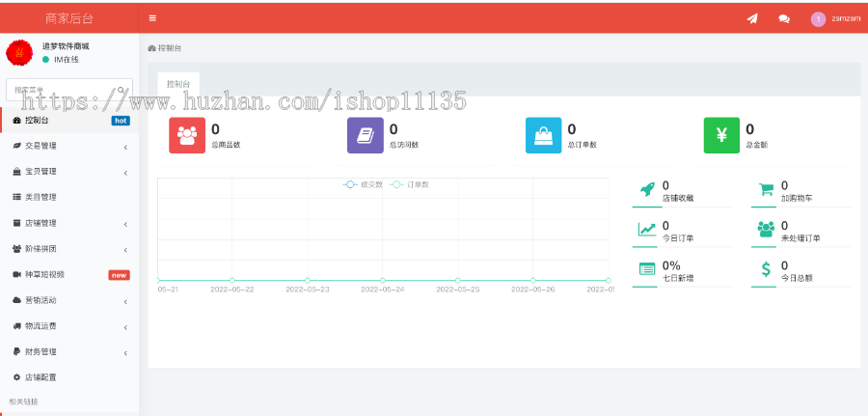Click the gear icon for 店铺配置
The width and height of the screenshot is (868, 416).
16,377
